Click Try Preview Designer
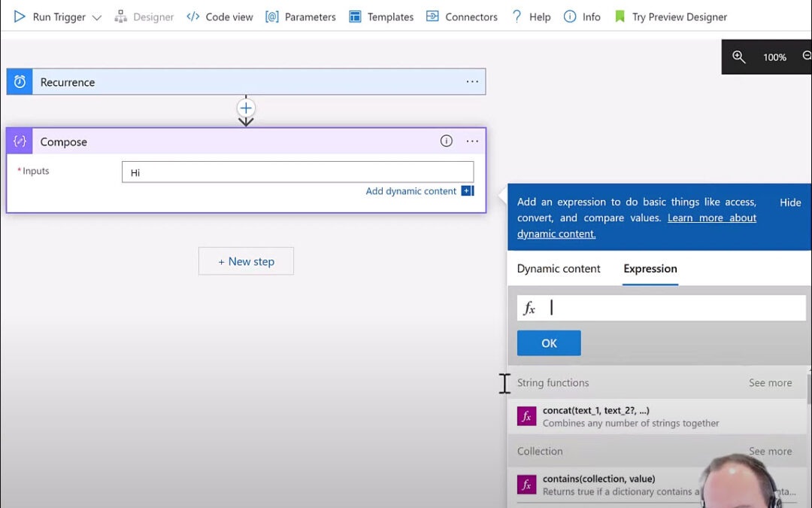This screenshot has width=812, height=508. coord(671,17)
